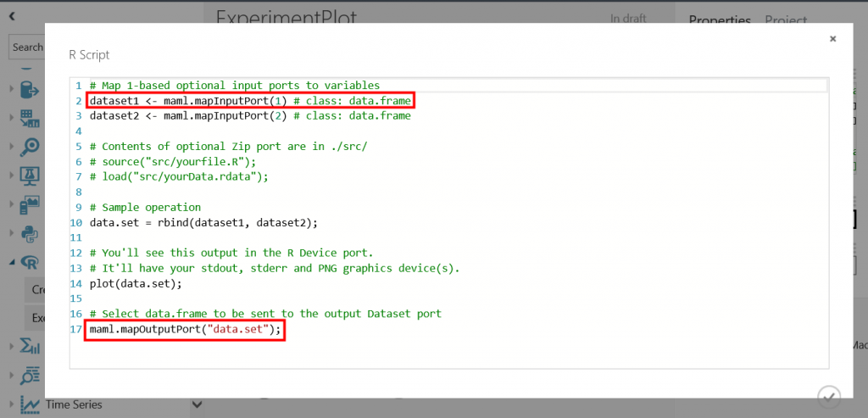Click the source("src/yourfile.R") comment line
The image size is (868, 418).
pyautogui.click(x=173, y=162)
